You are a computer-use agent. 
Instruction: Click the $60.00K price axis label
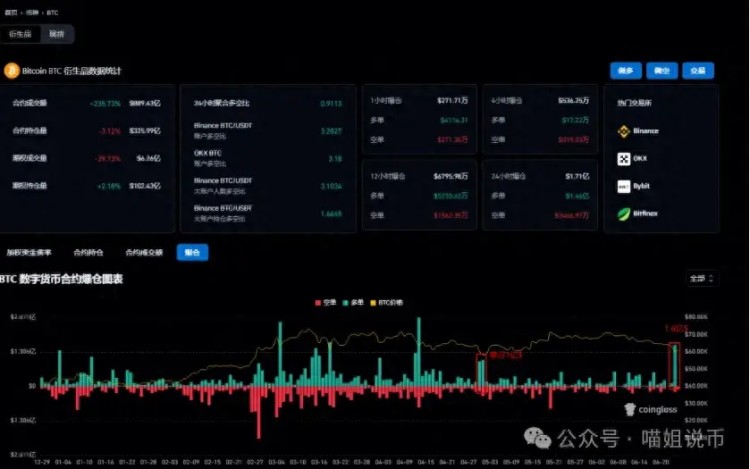click(696, 351)
